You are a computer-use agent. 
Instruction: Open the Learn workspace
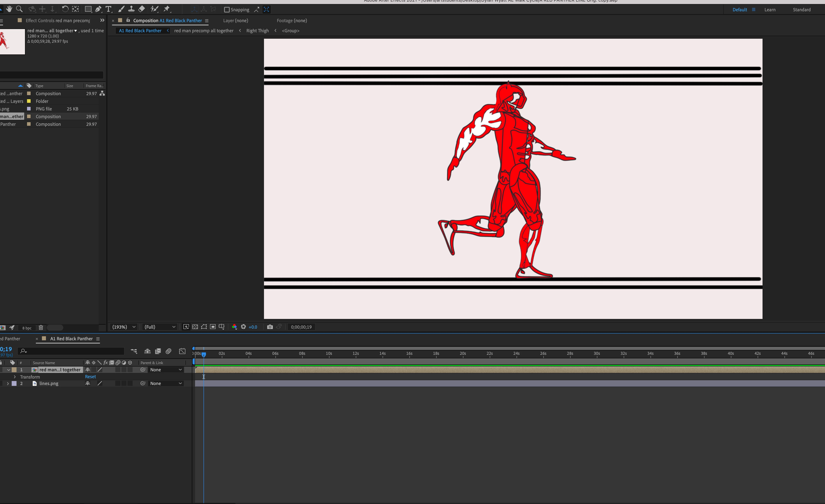click(x=770, y=10)
